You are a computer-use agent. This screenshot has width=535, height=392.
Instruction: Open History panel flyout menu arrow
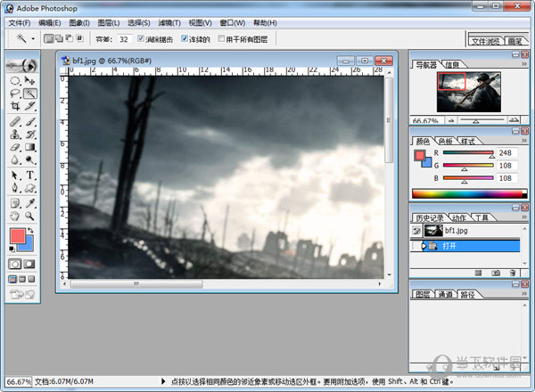[x=524, y=216]
